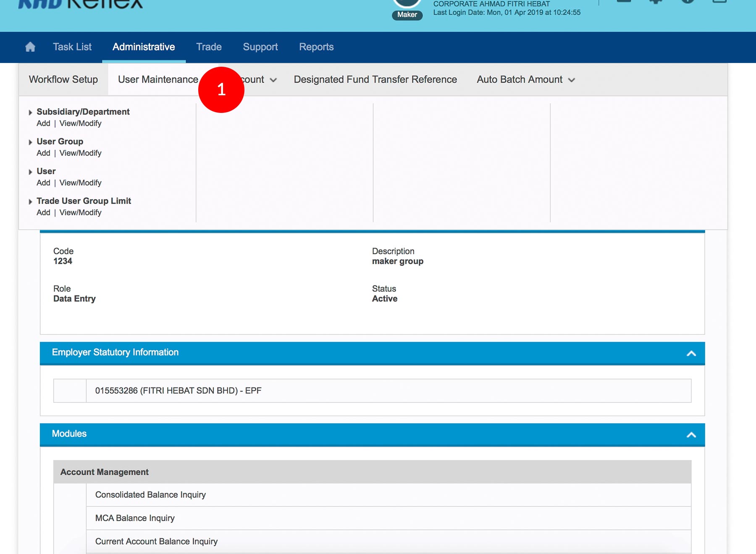Click the home icon in navigation bar
The image size is (756, 554).
point(30,47)
